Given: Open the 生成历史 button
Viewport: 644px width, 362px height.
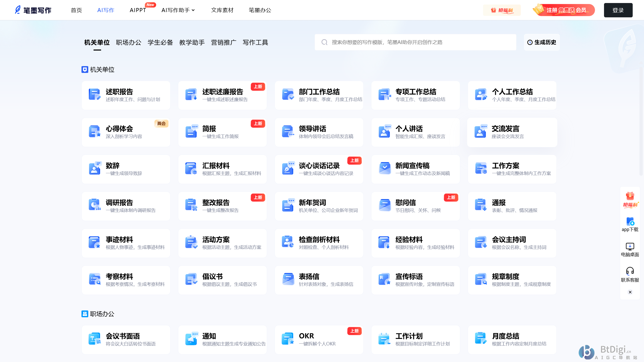Looking at the screenshot, I should [x=542, y=42].
